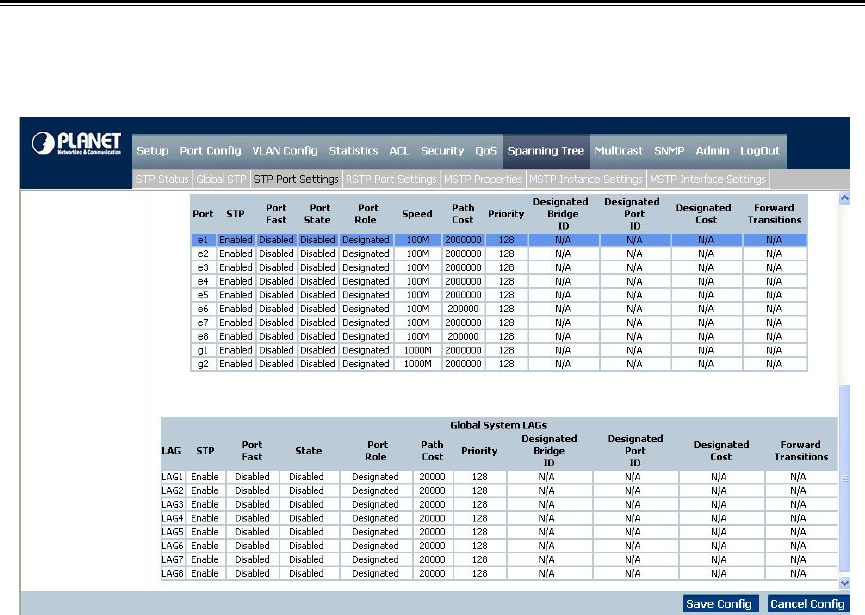Click the PLANET logo
Screen dimensions: 865x615
[76, 143]
